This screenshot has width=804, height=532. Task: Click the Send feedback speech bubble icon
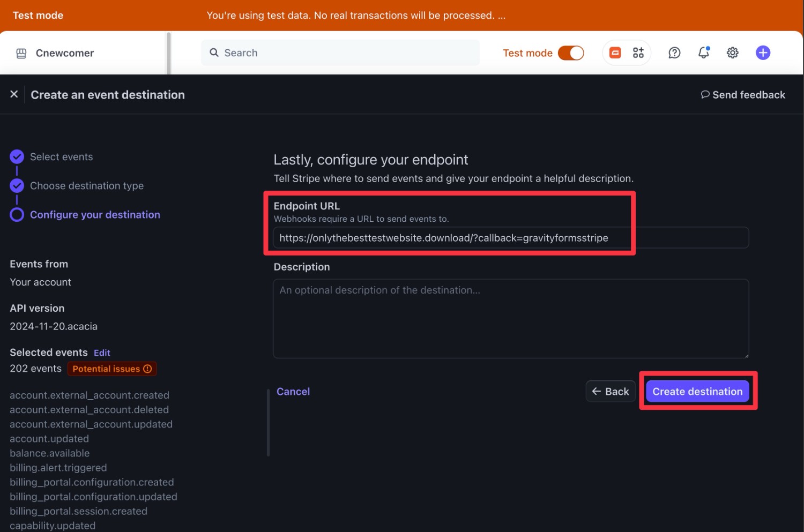point(705,94)
